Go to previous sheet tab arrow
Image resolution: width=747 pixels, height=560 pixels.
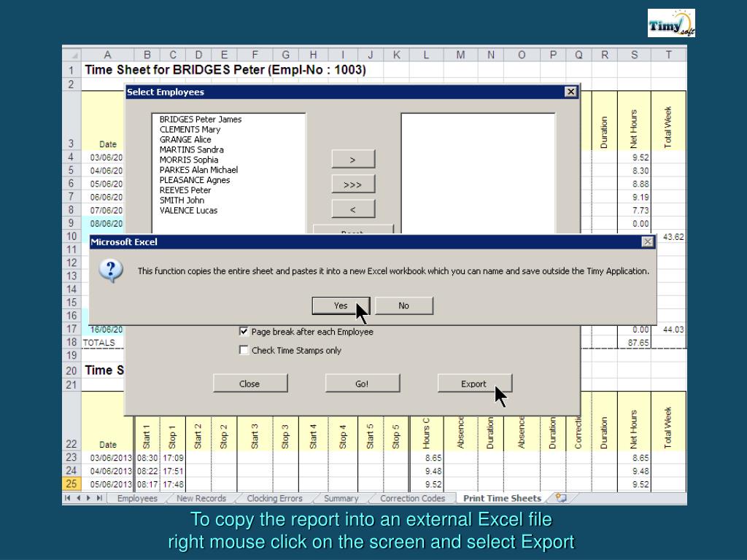point(78,498)
